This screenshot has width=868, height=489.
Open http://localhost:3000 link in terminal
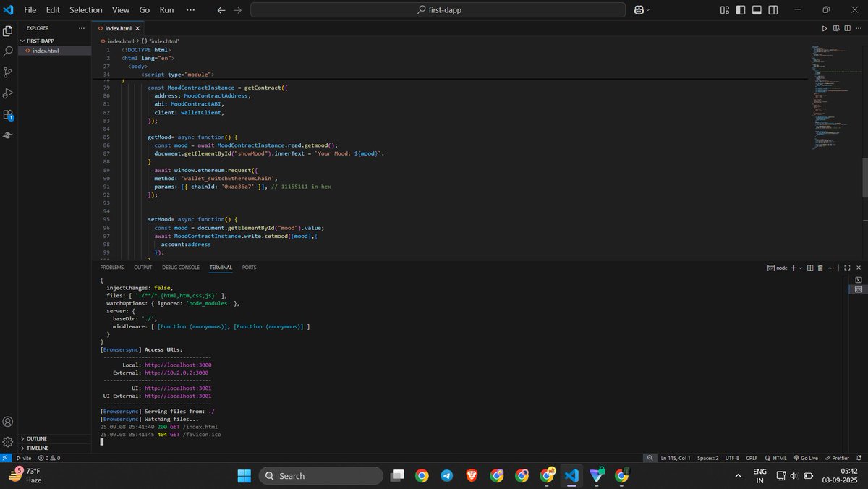tap(178, 365)
